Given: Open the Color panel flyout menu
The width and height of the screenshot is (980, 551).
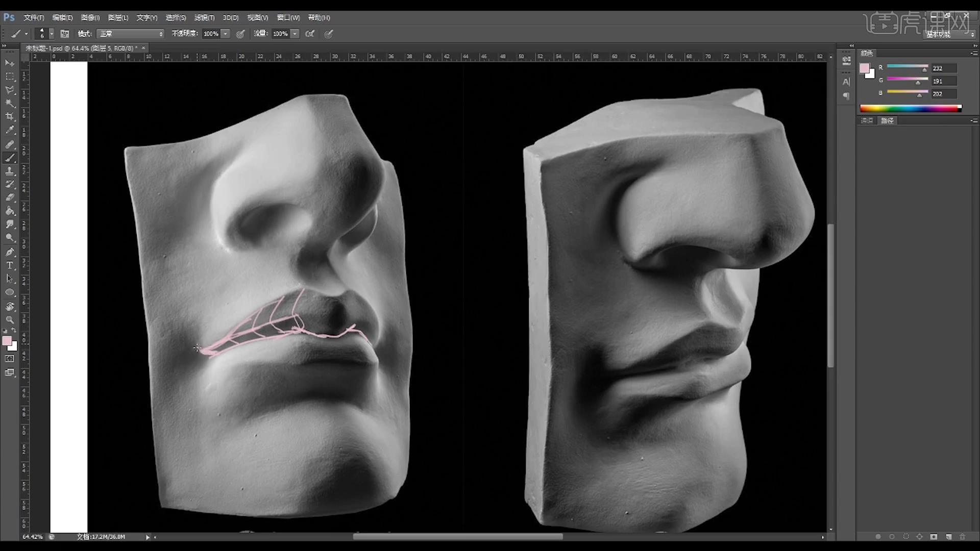Looking at the screenshot, I should coord(974,53).
